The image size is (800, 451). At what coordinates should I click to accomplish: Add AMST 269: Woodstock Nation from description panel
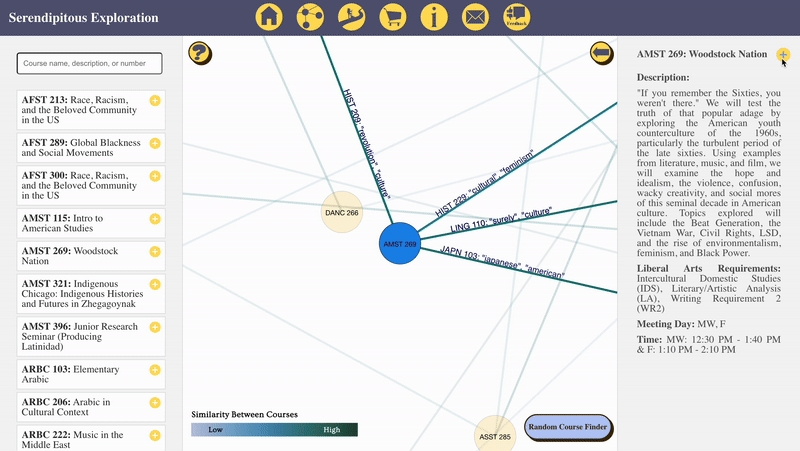coord(783,54)
